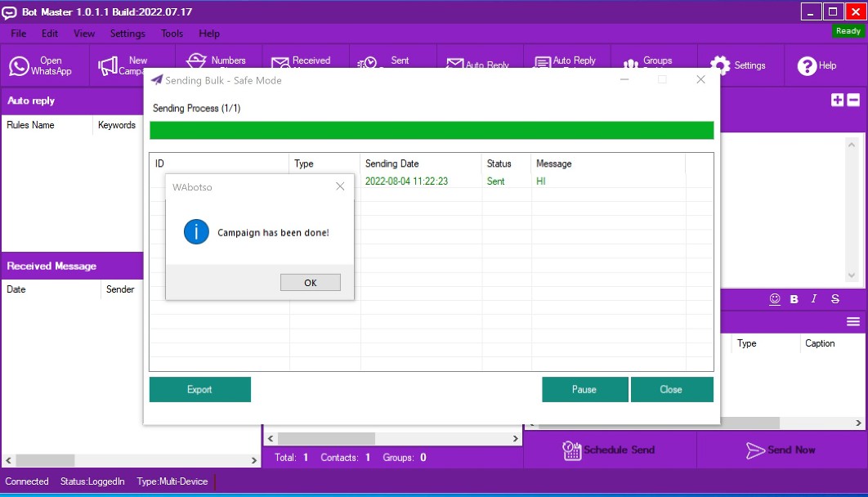Click the plus icon to add item

click(x=837, y=100)
